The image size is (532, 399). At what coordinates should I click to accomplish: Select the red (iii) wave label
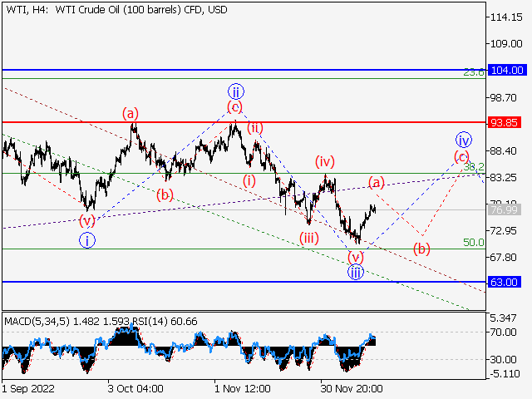[x=309, y=238]
